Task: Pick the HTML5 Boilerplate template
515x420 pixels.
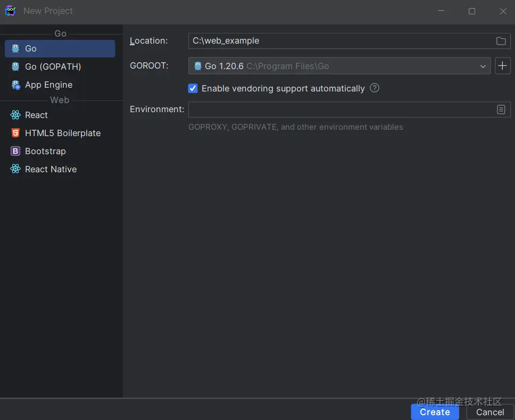Action: pyautogui.click(x=60, y=133)
